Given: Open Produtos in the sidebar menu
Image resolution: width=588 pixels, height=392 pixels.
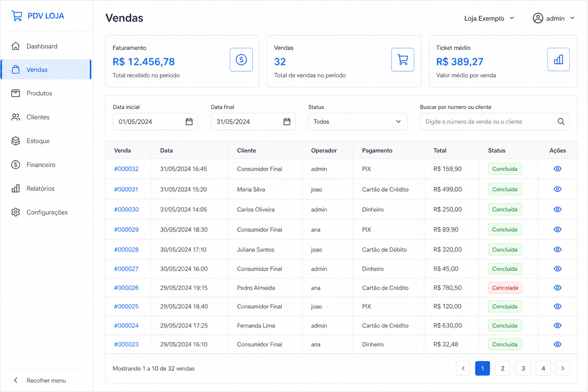Looking at the screenshot, I should click(46, 93).
